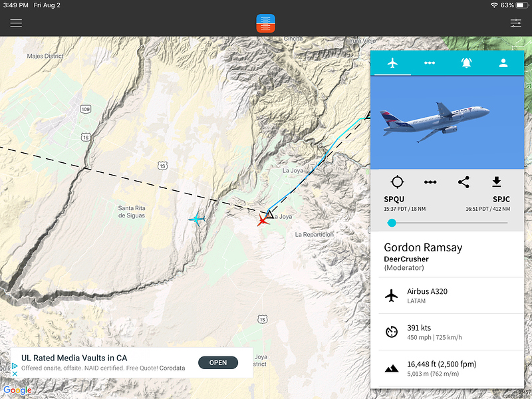Open the map filter settings icon
The image size is (532, 399).
516,23
